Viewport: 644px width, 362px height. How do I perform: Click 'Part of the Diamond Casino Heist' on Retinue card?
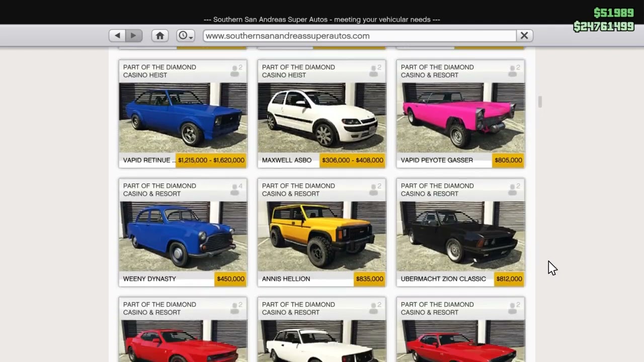[159, 71]
